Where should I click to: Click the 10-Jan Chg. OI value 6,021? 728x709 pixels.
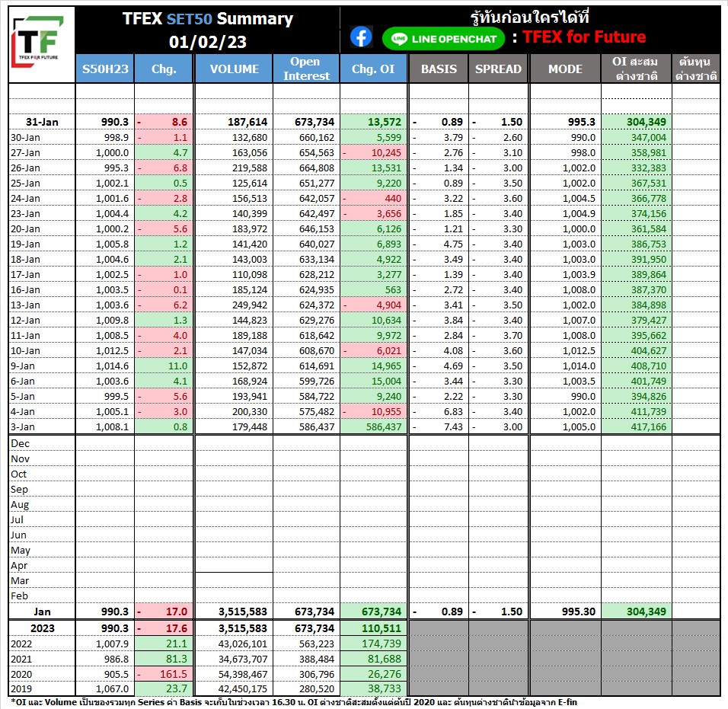[x=388, y=351]
